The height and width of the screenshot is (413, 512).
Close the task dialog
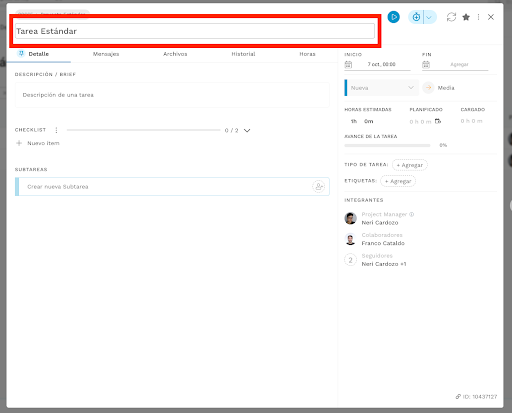tap(491, 17)
